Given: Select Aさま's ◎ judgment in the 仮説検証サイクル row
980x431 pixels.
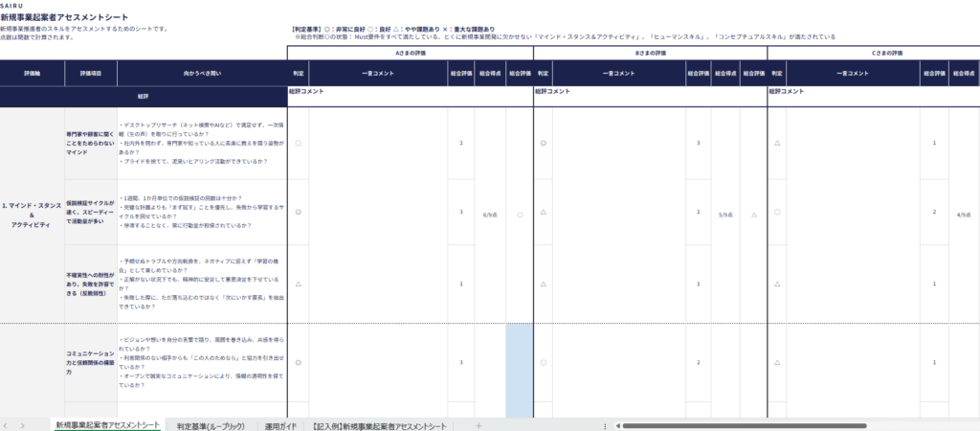Looking at the screenshot, I should (299, 212).
